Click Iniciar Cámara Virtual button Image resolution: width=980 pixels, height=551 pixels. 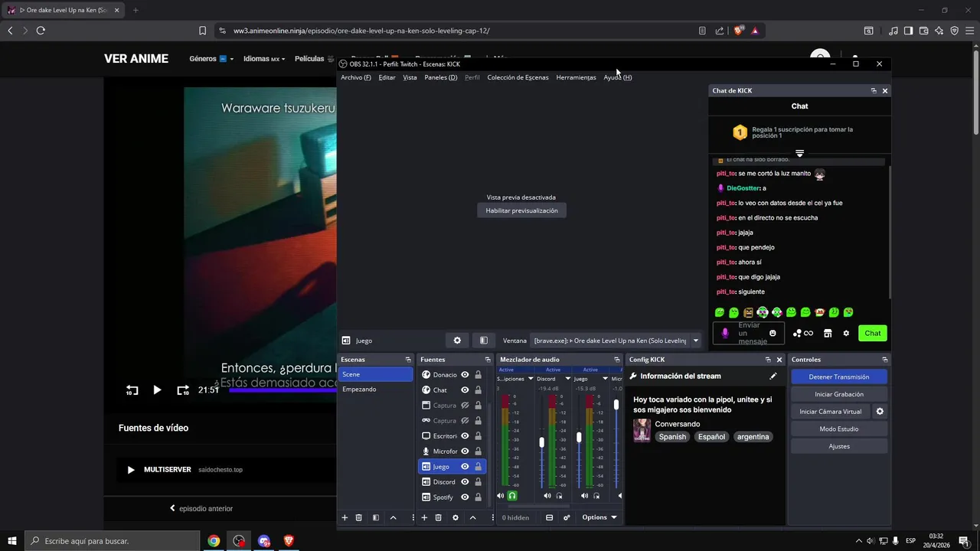coord(831,412)
